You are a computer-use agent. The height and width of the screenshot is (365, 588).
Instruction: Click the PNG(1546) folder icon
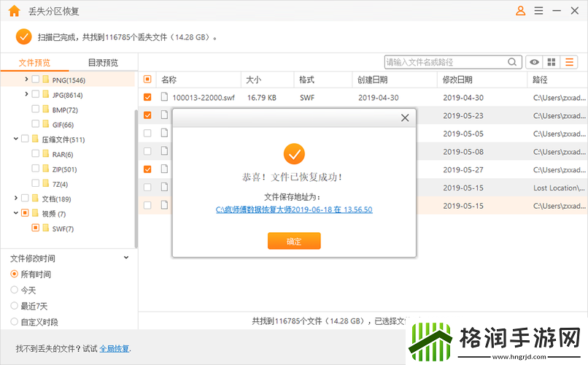(46, 79)
